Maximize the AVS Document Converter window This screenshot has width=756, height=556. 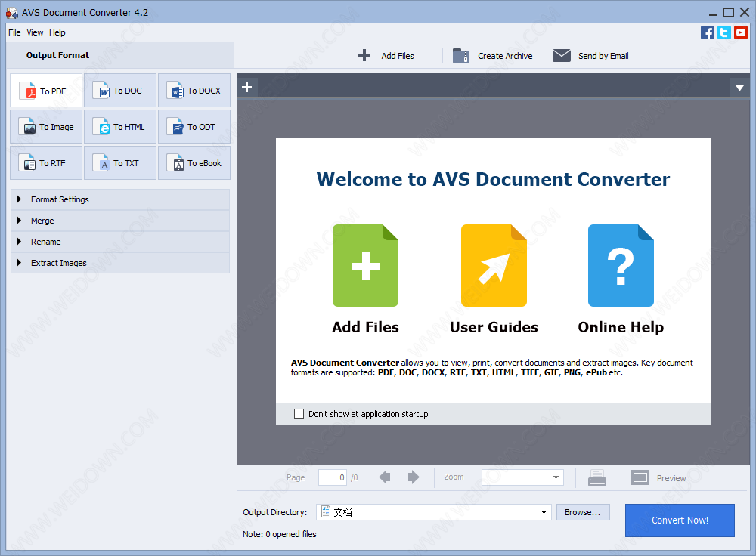[x=729, y=13]
